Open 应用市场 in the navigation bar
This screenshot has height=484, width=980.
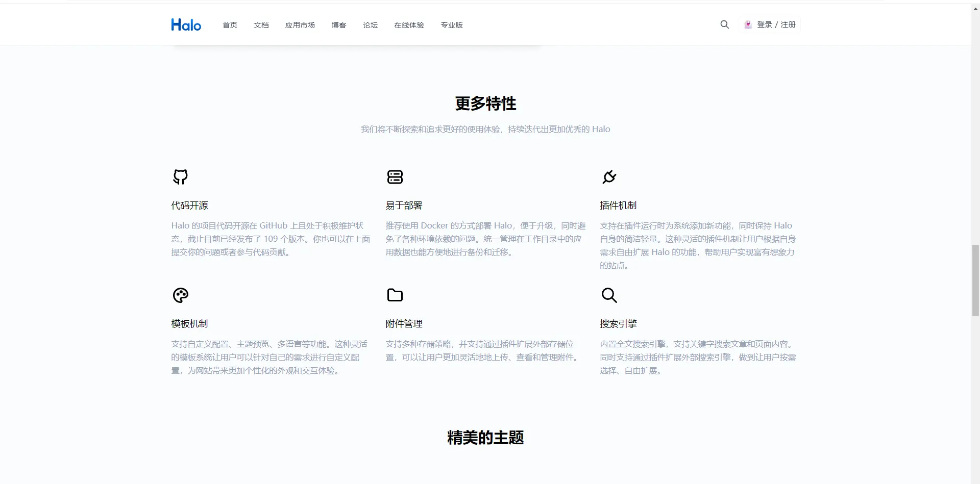(x=300, y=25)
